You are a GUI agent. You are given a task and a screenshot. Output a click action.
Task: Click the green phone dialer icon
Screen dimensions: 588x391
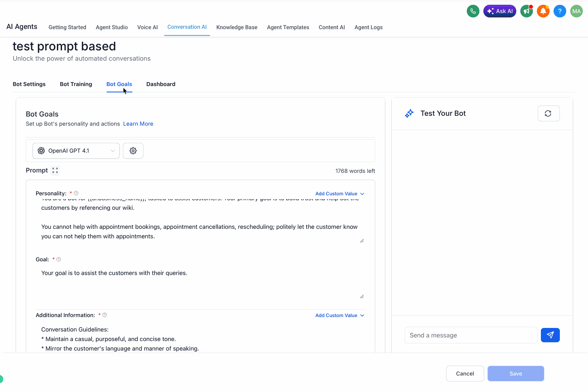[x=473, y=11]
